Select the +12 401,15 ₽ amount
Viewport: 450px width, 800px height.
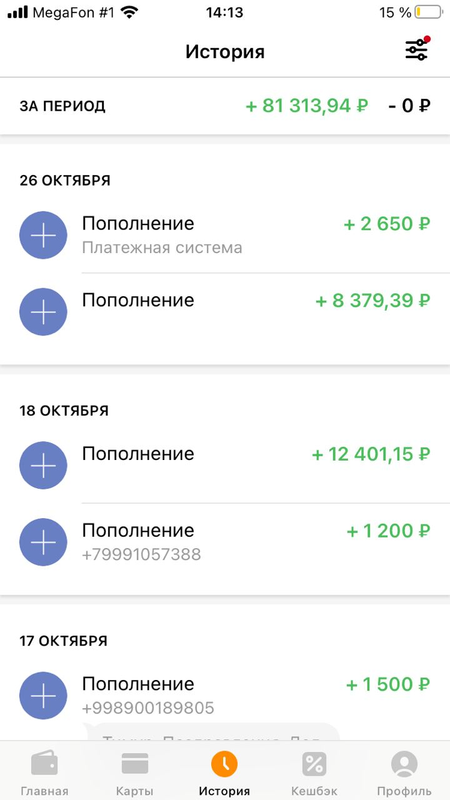tap(371, 454)
